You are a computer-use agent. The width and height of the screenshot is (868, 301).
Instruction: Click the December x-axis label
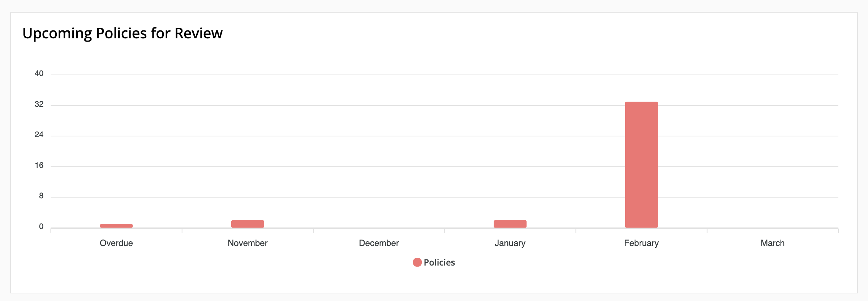click(x=379, y=243)
